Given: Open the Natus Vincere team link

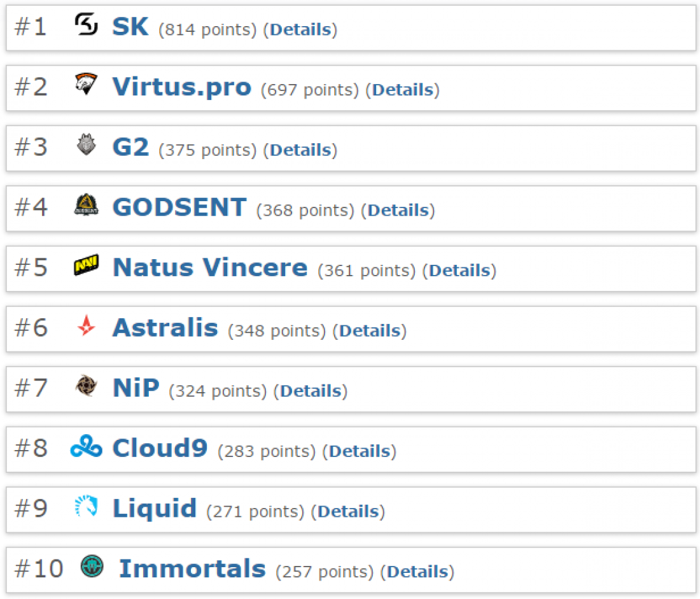Looking at the screenshot, I should pos(210,267).
